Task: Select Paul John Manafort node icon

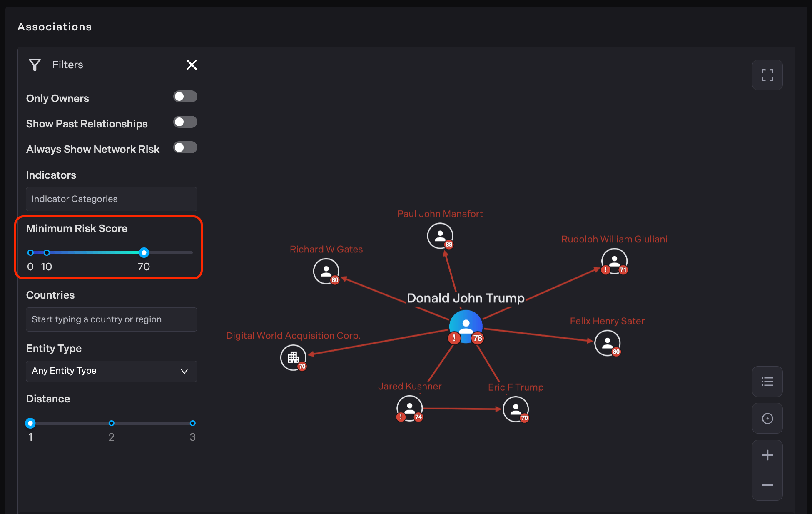Action: 440,235
